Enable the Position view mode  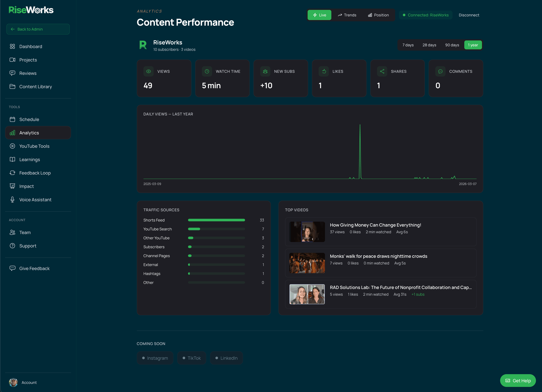pos(378,15)
